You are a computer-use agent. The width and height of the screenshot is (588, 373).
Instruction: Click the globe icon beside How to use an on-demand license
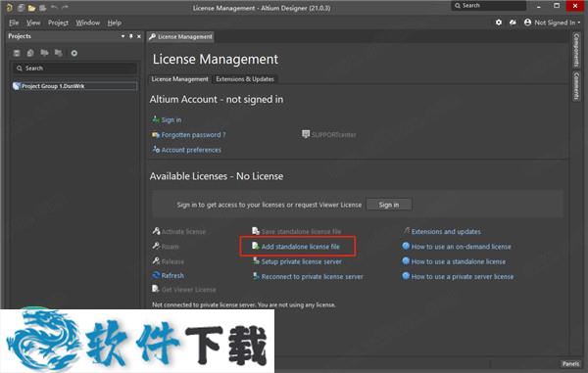pyautogui.click(x=406, y=246)
